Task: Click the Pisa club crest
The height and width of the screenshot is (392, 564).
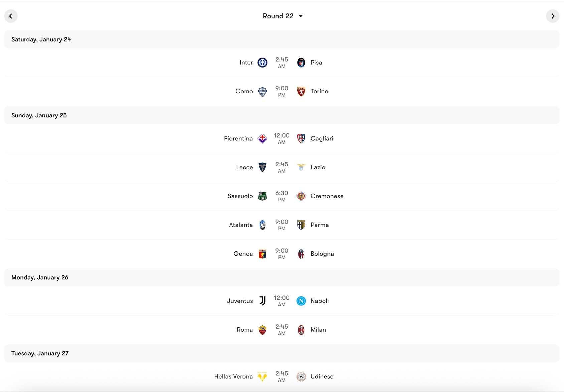Action: (x=301, y=62)
